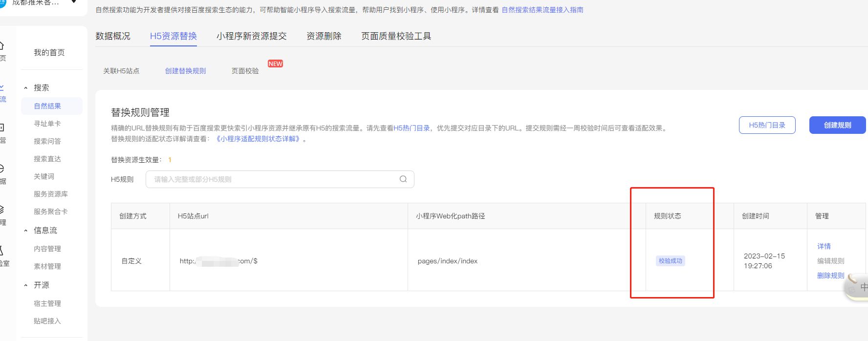Click the lab (验室) flask icon
This screenshot has width=868, height=341.
click(x=1, y=251)
